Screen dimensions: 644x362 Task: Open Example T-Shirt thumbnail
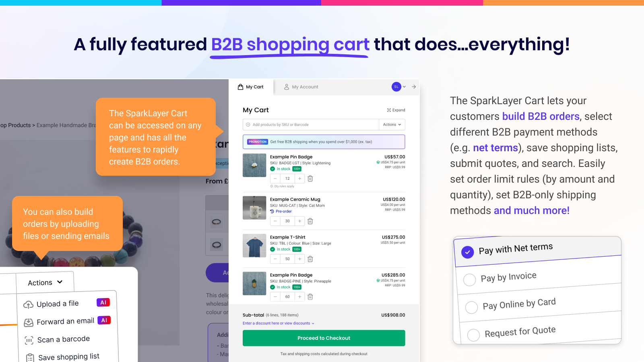pyautogui.click(x=254, y=245)
